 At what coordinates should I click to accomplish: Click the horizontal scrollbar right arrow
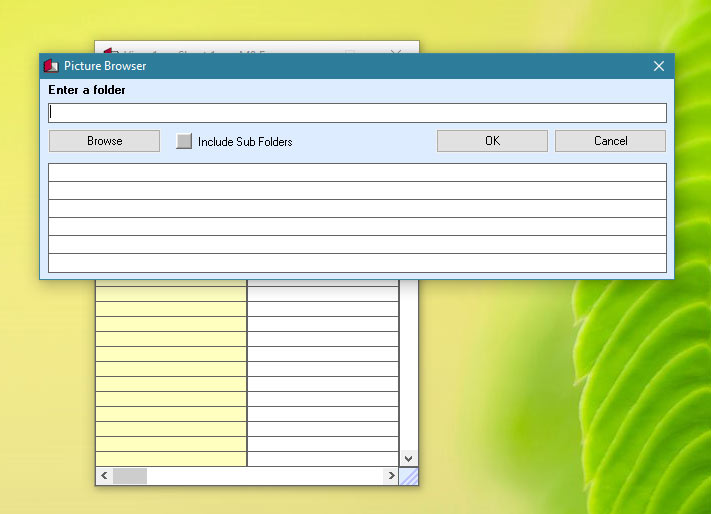391,476
